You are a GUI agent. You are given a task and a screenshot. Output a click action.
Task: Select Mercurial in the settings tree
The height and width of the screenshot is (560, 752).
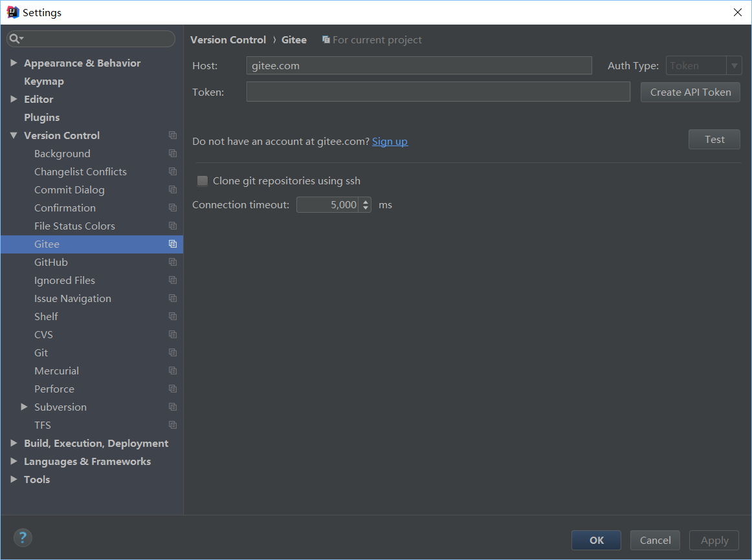[x=56, y=371]
